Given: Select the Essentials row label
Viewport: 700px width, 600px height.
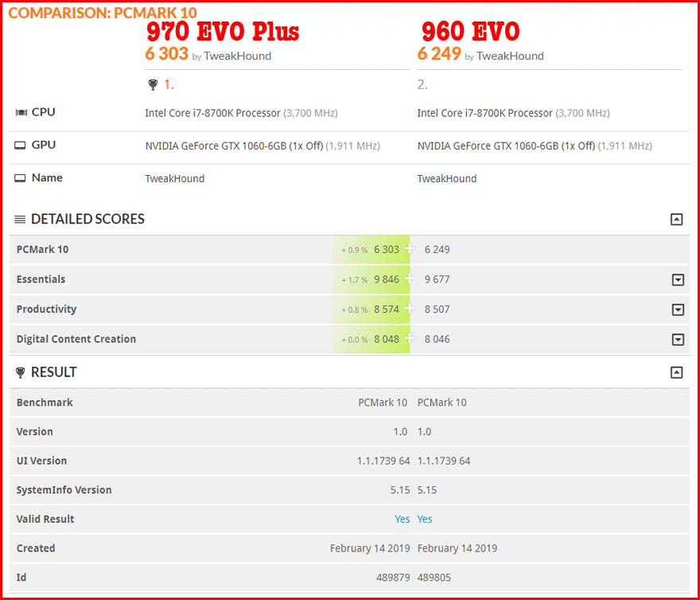Looking at the screenshot, I should (41, 279).
